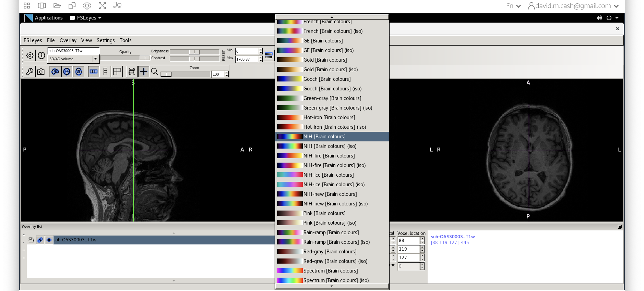Click the zoom percentage field
The image size is (644, 291).
(x=218, y=74)
